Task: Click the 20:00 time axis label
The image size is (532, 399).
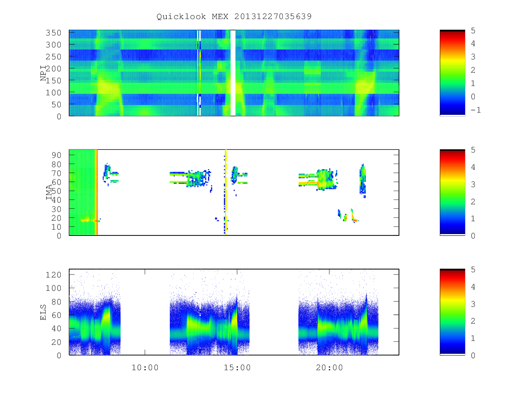Action: click(329, 368)
